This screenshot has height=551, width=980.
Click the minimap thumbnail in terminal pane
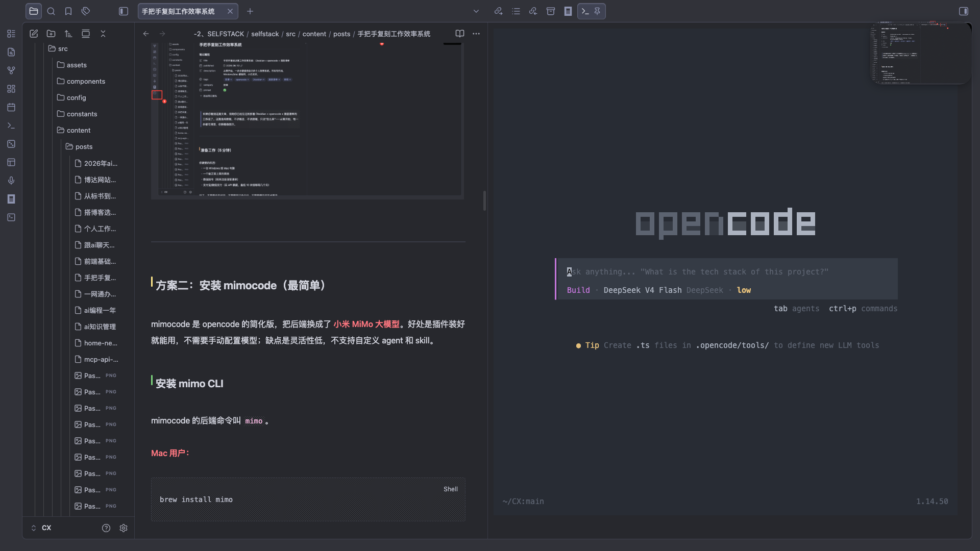click(920, 53)
